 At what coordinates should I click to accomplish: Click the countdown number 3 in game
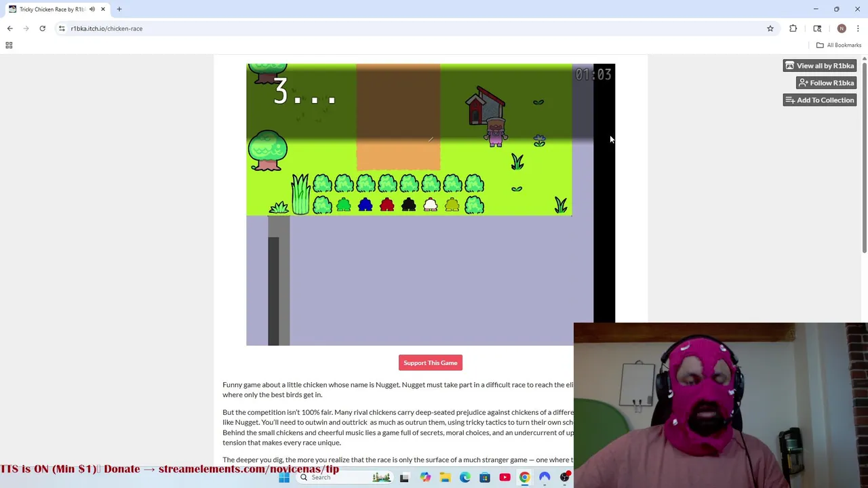pos(280,91)
